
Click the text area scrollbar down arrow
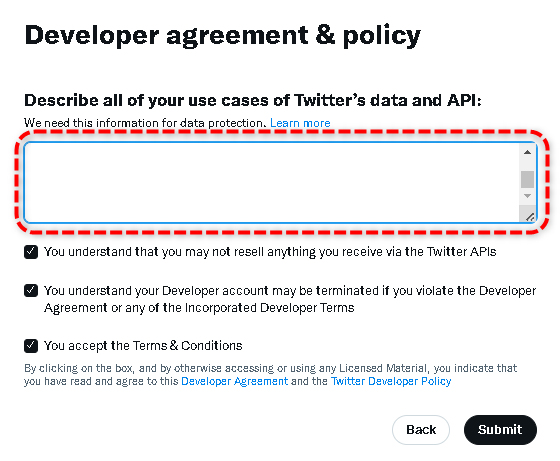(527, 196)
